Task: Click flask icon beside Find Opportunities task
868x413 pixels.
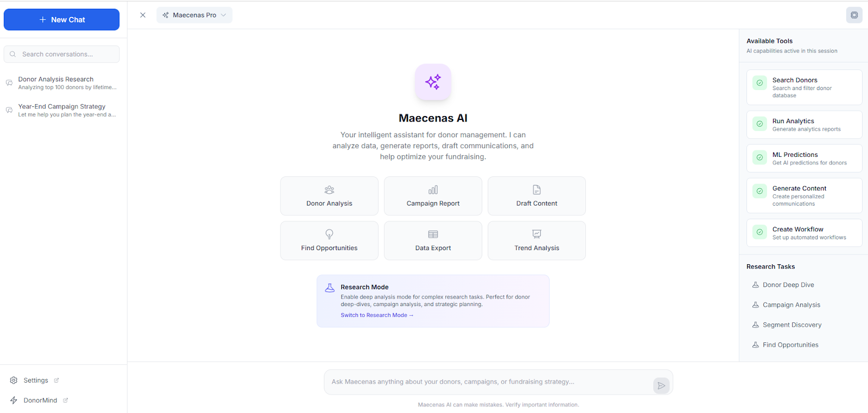Action: pyautogui.click(x=755, y=345)
